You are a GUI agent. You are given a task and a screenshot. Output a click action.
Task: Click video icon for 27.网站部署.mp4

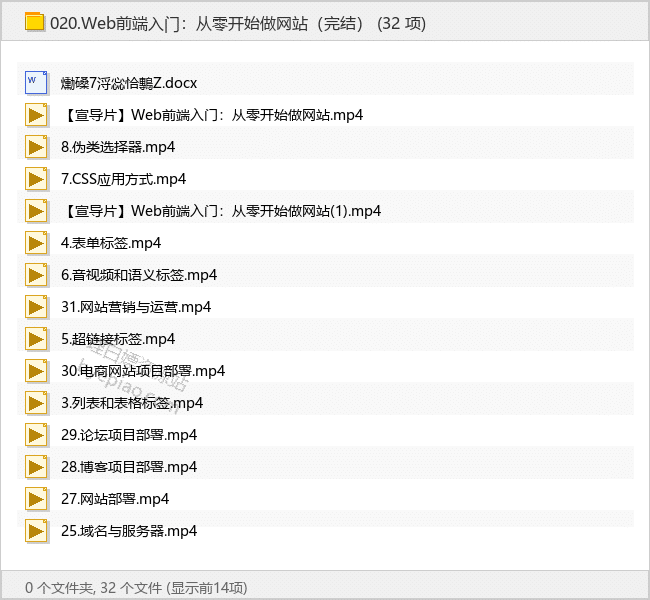36,499
